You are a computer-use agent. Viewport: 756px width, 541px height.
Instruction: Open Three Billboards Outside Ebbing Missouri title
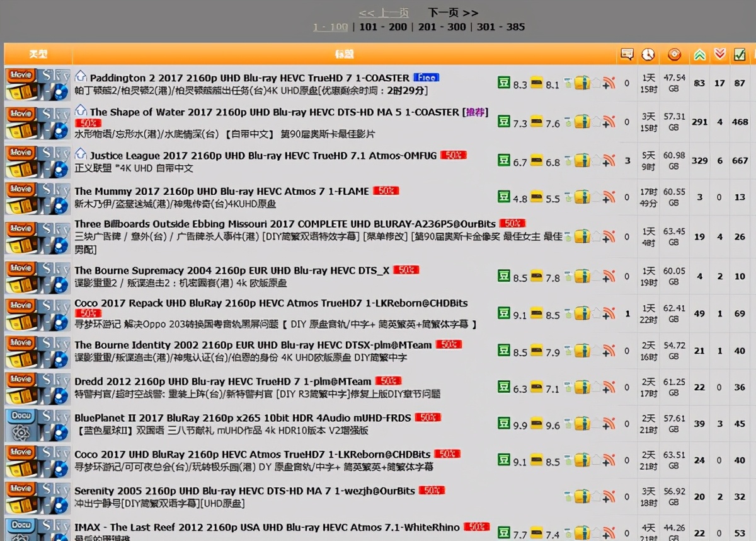[285, 224]
